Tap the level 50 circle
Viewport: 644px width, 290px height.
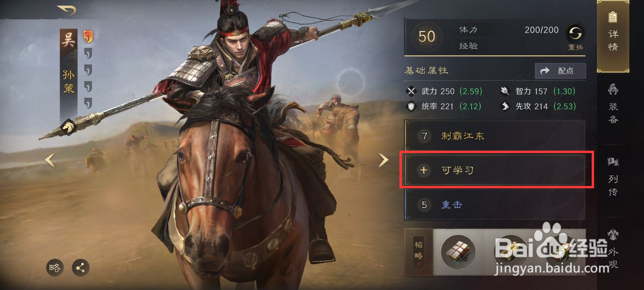[x=427, y=36]
